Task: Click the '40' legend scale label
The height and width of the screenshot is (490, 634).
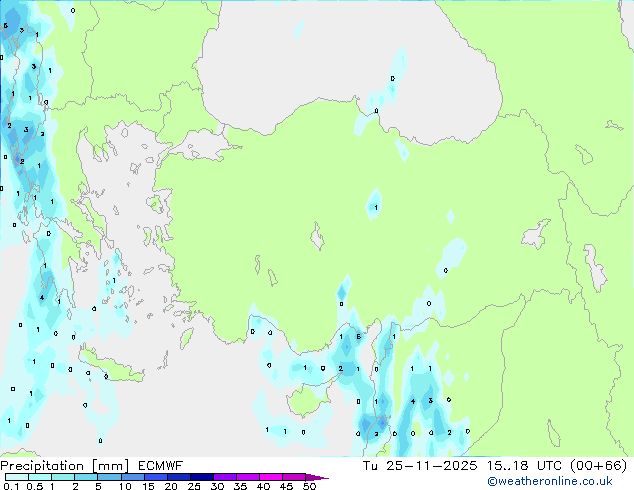Action: click(263, 486)
